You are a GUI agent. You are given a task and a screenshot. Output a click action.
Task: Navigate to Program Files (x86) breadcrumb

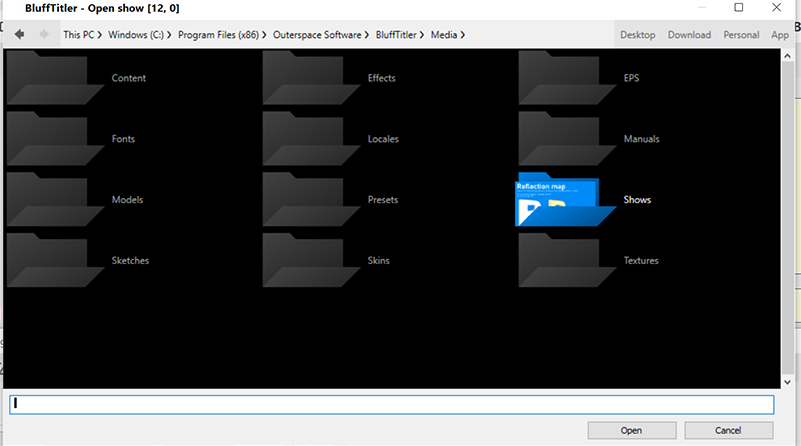click(x=218, y=35)
